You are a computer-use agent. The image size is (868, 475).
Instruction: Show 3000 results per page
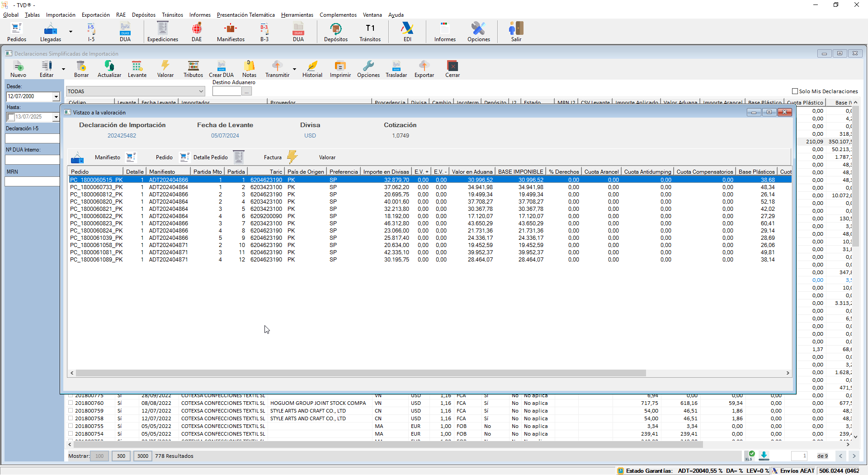142,456
